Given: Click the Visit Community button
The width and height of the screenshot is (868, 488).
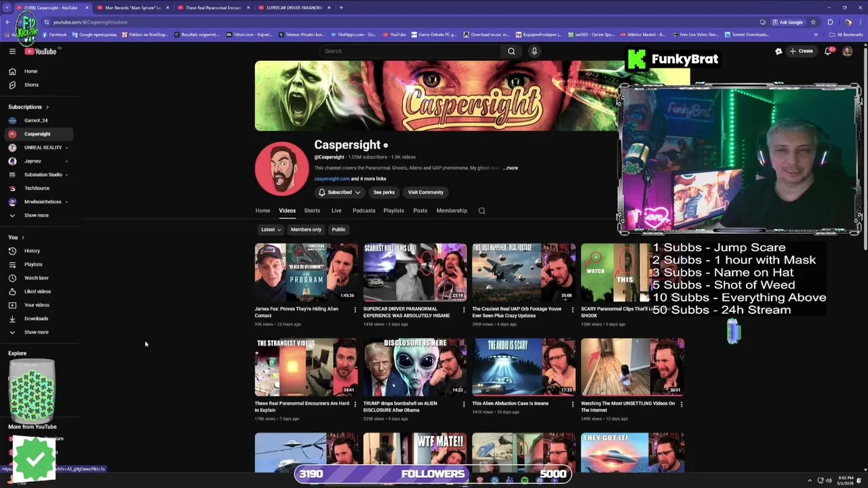Looking at the screenshot, I should [x=425, y=192].
